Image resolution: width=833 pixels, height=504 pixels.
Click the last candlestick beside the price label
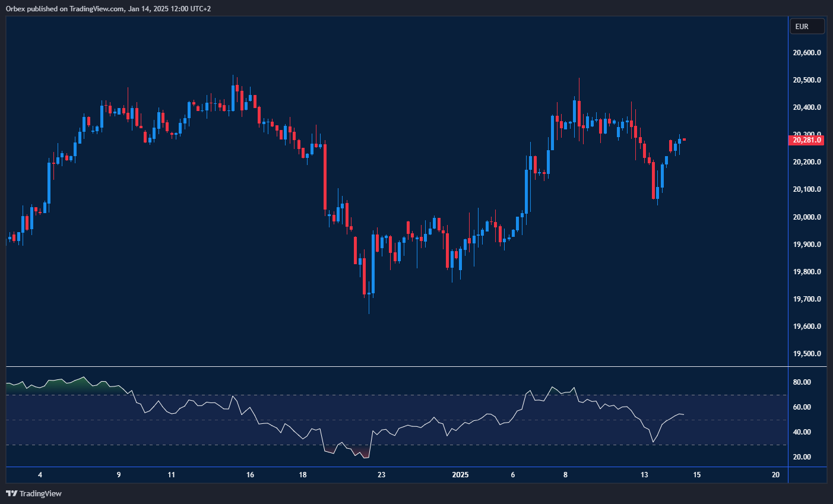(x=685, y=140)
